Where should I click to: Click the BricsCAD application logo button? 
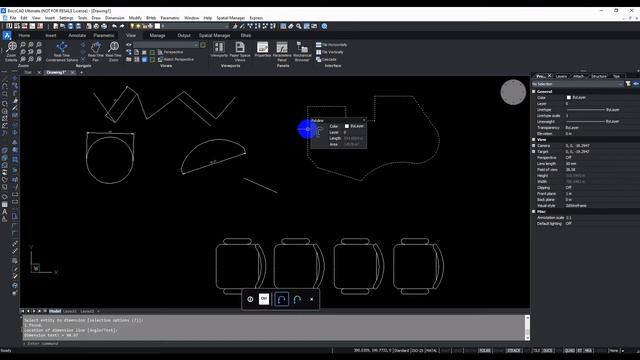tap(7, 36)
